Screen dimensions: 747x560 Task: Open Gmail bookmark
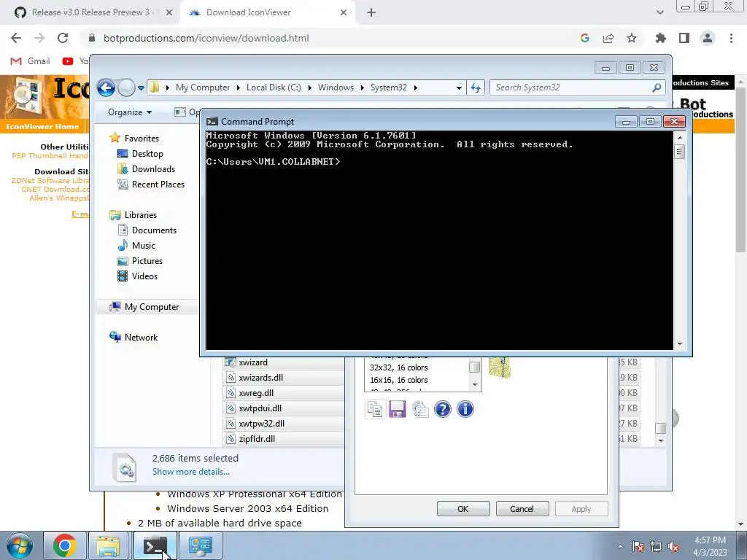(x=31, y=61)
